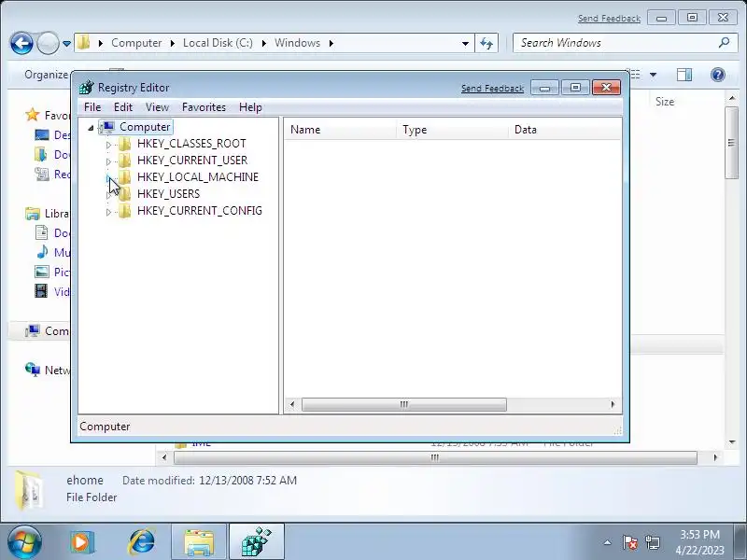
Task: Go back in Explorer window
Action: click(21, 43)
